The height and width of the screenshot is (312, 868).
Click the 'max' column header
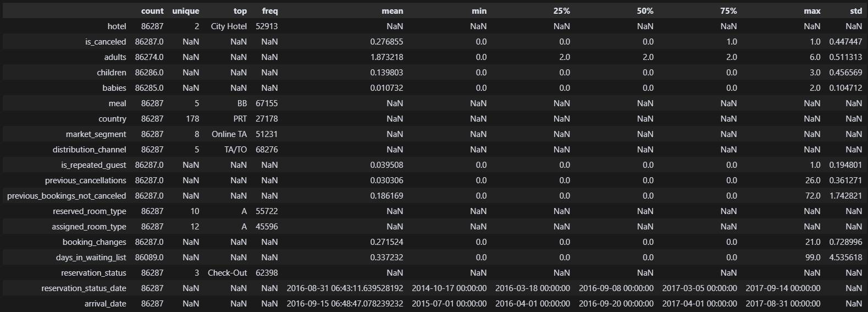pyautogui.click(x=812, y=11)
